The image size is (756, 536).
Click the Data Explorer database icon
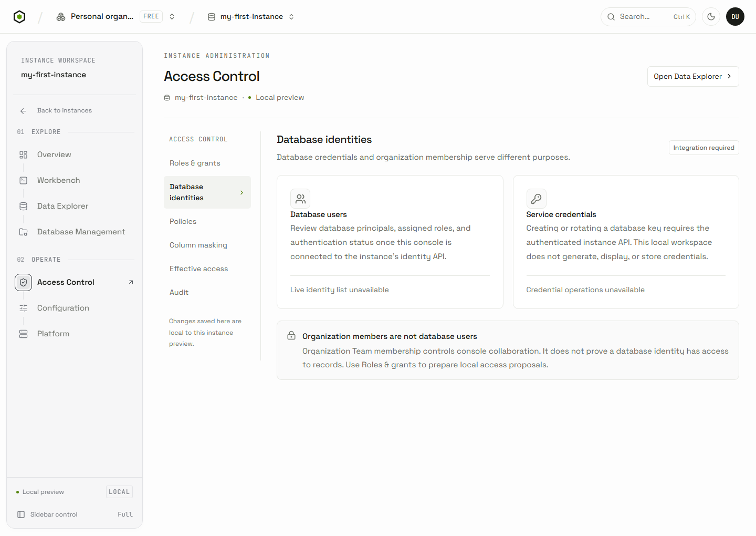tap(23, 206)
